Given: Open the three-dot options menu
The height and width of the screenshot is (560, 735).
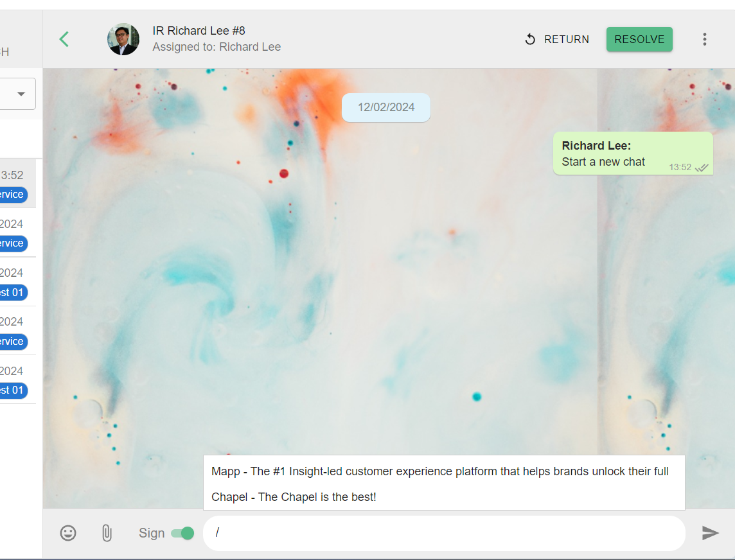Looking at the screenshot, I should click(705, 39).
